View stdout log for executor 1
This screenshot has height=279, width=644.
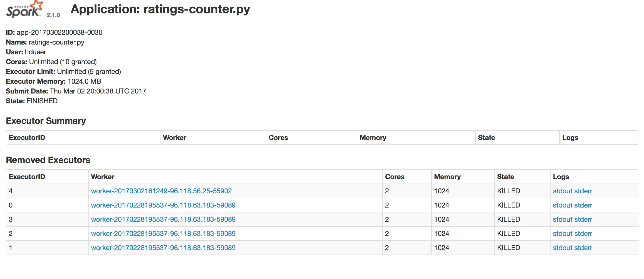click(x=563, y=248)
